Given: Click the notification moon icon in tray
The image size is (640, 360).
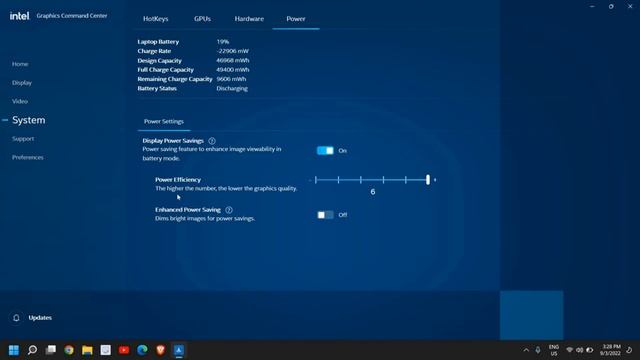Looking at the screenshot, I should tap(629, 350).
